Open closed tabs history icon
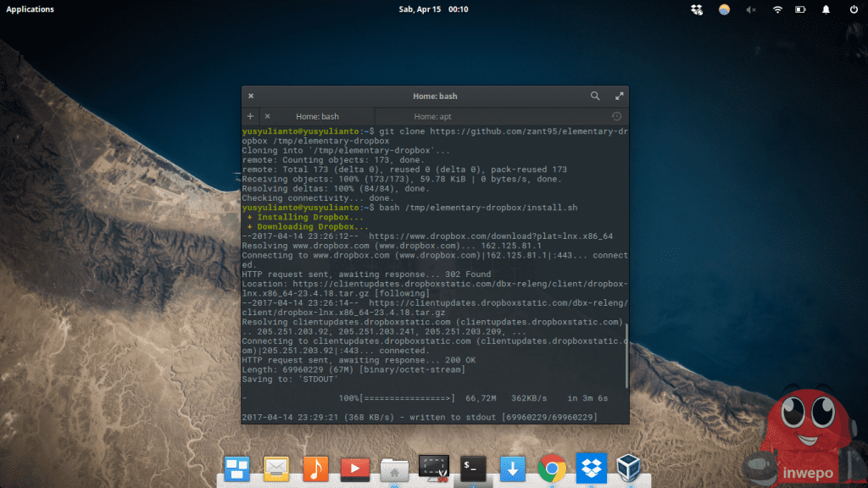The height and width of the screenshot is (488, 868). tap(616, 116)
